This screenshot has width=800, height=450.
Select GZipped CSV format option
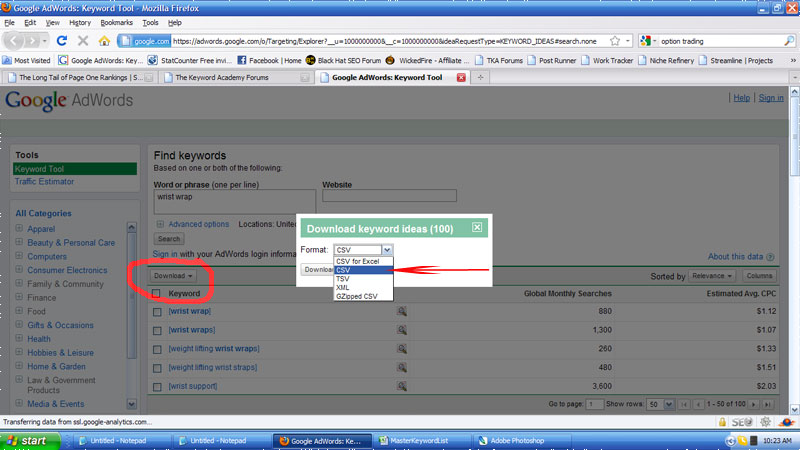363,296
